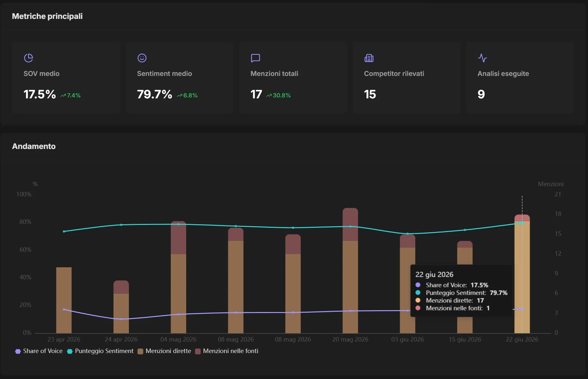
Task: Click the SOV medio pie chart icon
Action: click(x=29, y=58)
